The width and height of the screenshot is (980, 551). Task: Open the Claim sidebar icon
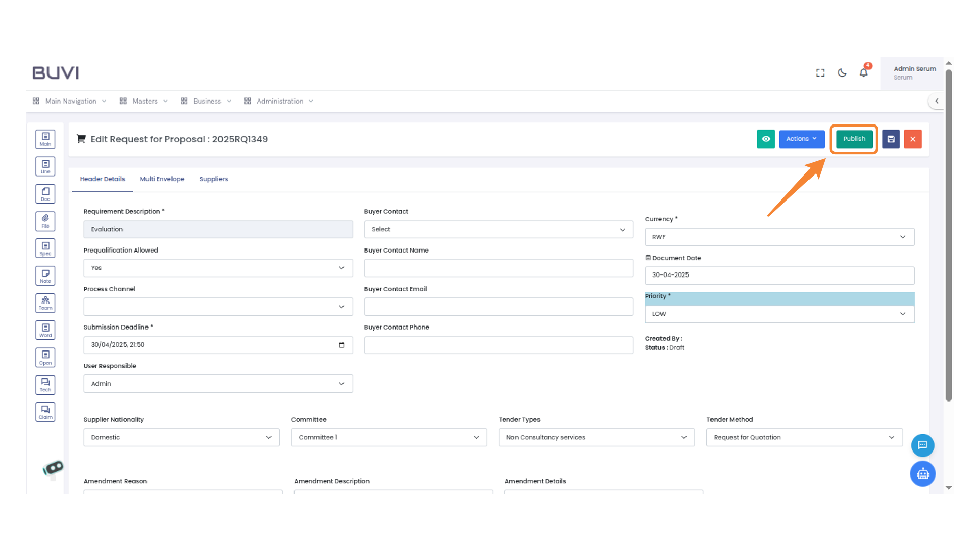45,412
